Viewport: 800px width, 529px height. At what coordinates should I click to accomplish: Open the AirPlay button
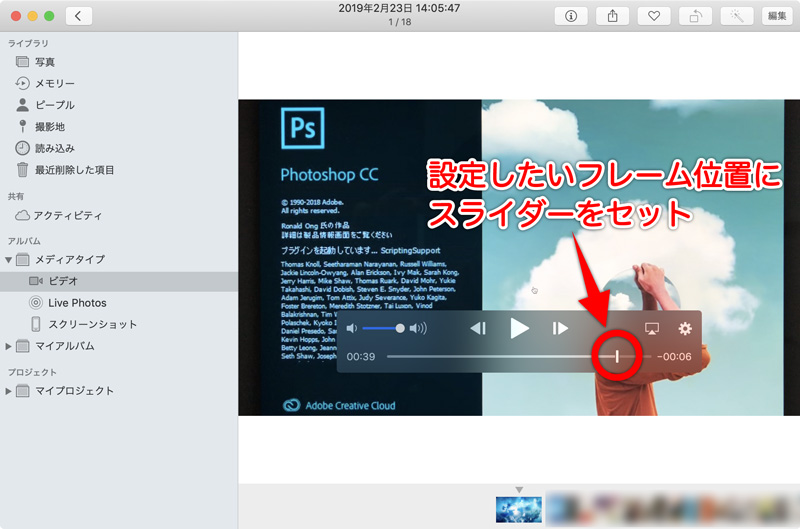pos(652,329)
